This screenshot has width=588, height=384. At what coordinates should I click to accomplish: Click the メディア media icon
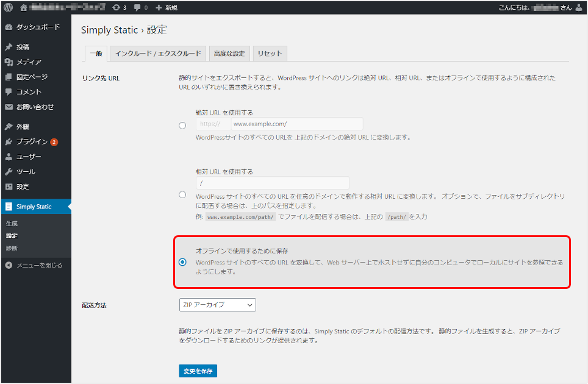click(9, 62)
